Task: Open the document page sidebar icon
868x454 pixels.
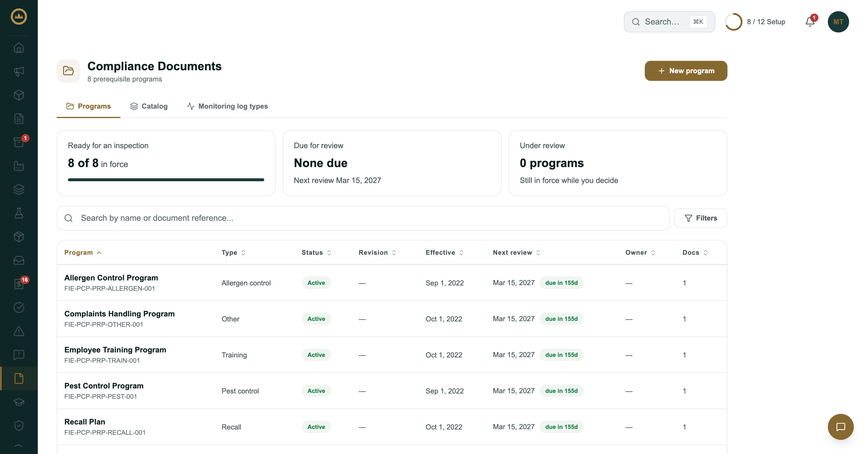Action: coord(19,119)
